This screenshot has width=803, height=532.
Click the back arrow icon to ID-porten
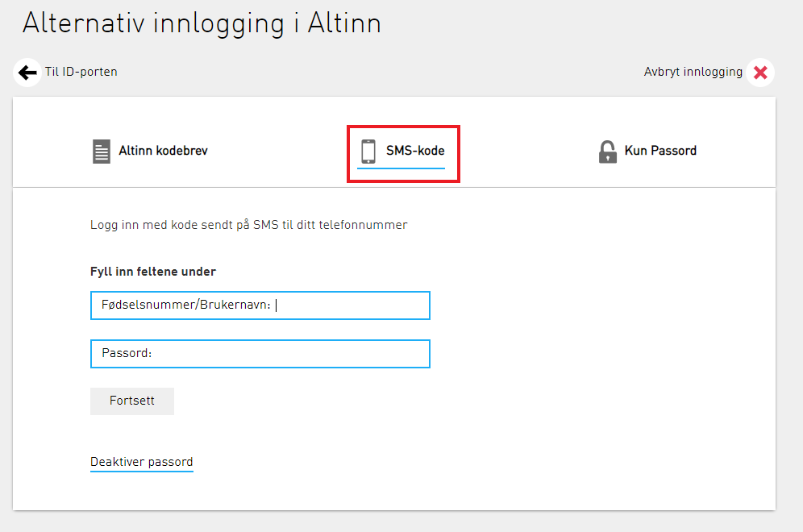pyautogui.click(x=27, y=73)
